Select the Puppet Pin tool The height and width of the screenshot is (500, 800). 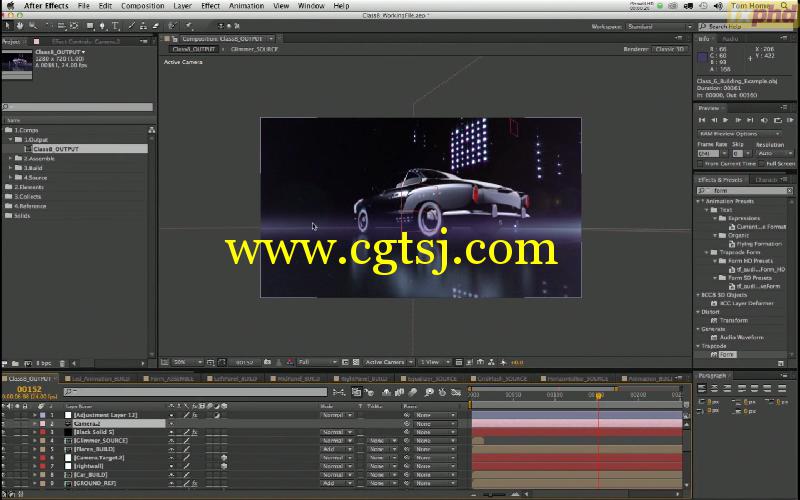pyautogui.click(x=189, y=26)
